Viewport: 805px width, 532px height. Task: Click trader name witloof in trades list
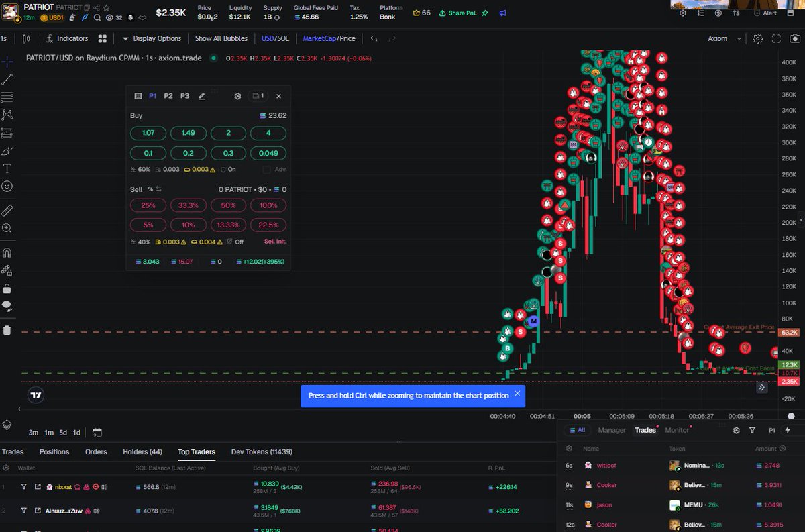[x=606, y=465]
